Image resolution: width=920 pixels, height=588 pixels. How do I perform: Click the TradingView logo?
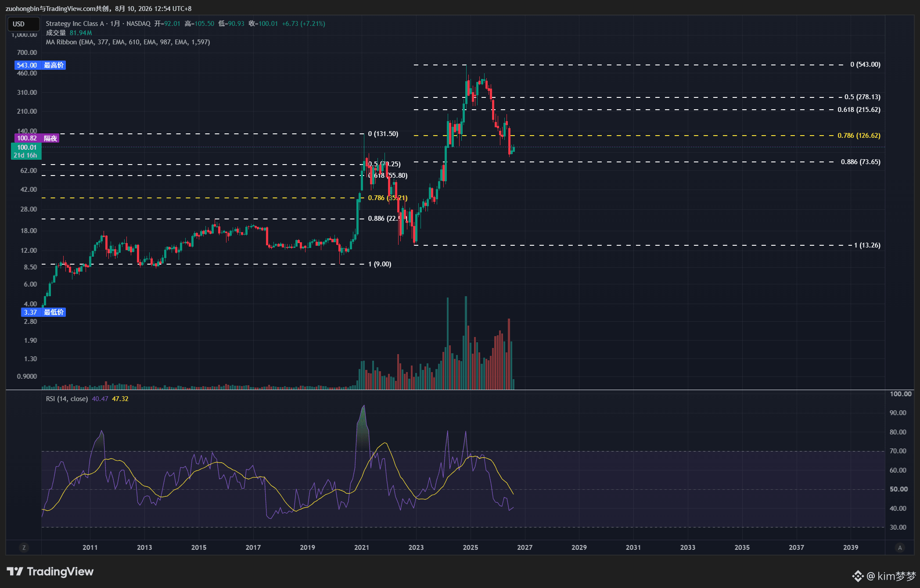(50, 571)
